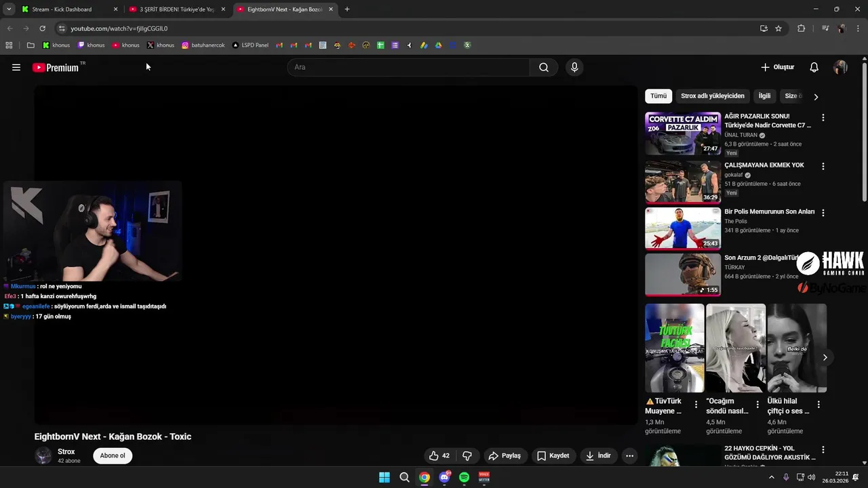Subscribe with the Abone ol button
This screenshot has height=488, width=868.
(x=113, y=455)
